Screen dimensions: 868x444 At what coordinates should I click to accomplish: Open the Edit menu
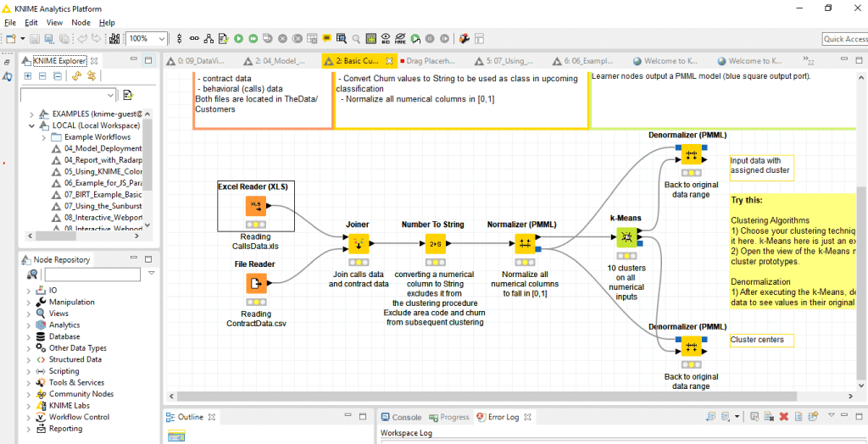(31, 23)
